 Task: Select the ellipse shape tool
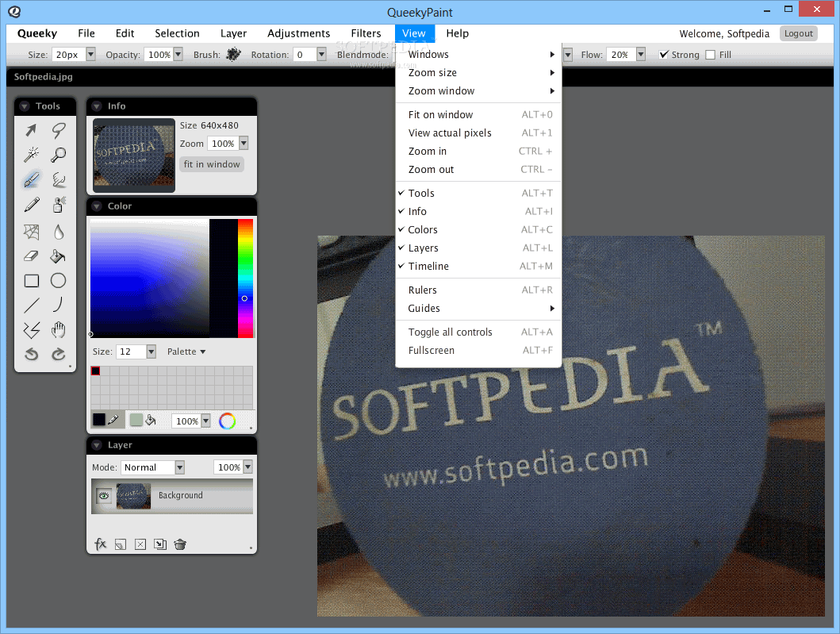point(59,280)
